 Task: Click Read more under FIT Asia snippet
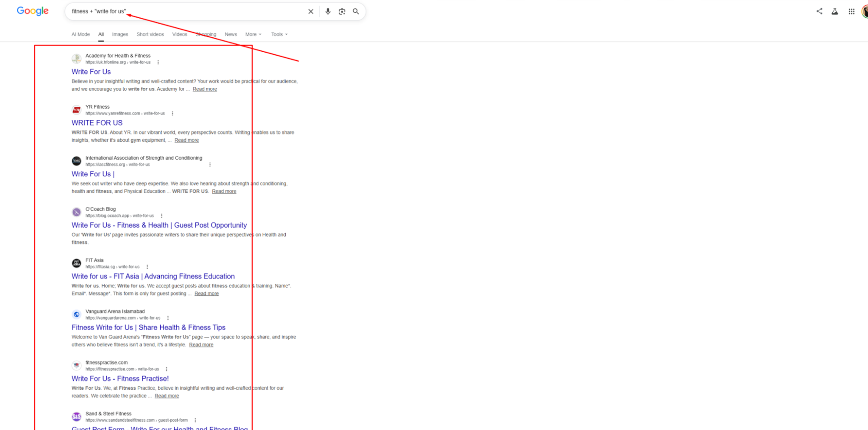click(206, 294)
